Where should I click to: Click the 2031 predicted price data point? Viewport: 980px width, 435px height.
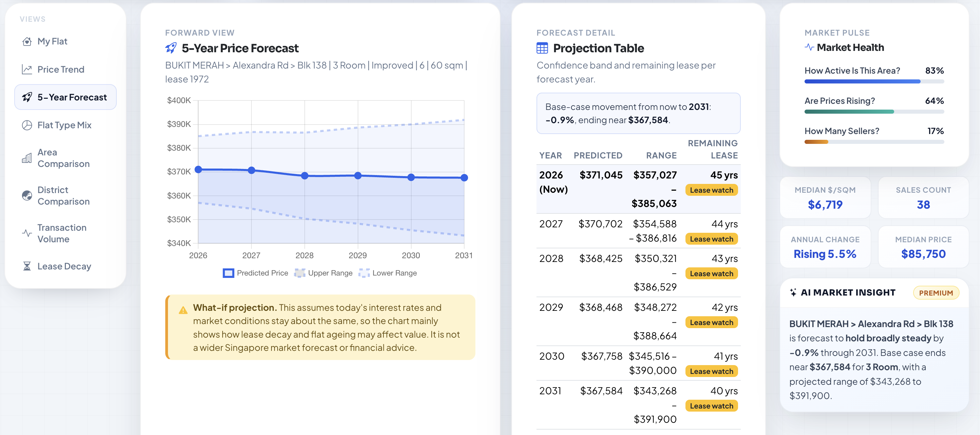click(464, 177)
